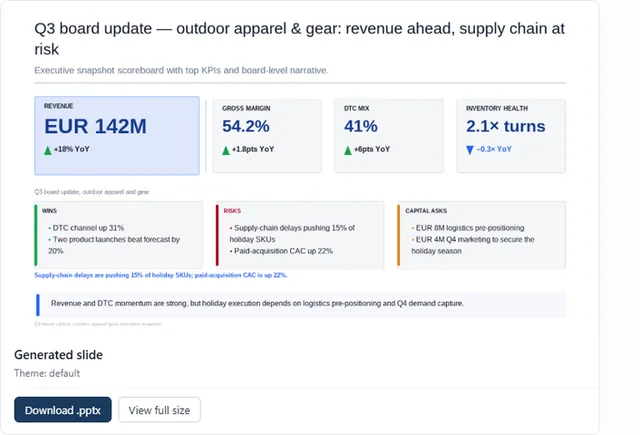Viewport: 640px width, 435px height.
Task: Click the CAPITAL ASKS heading
Action: 426,211
